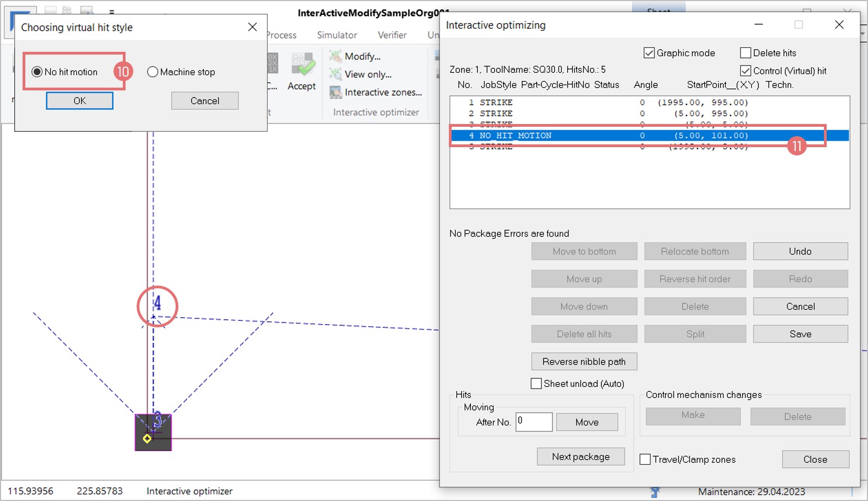Enable the Delete hits checkbox
This screenshot has height=501, width=868.
(x=746, y=53)
